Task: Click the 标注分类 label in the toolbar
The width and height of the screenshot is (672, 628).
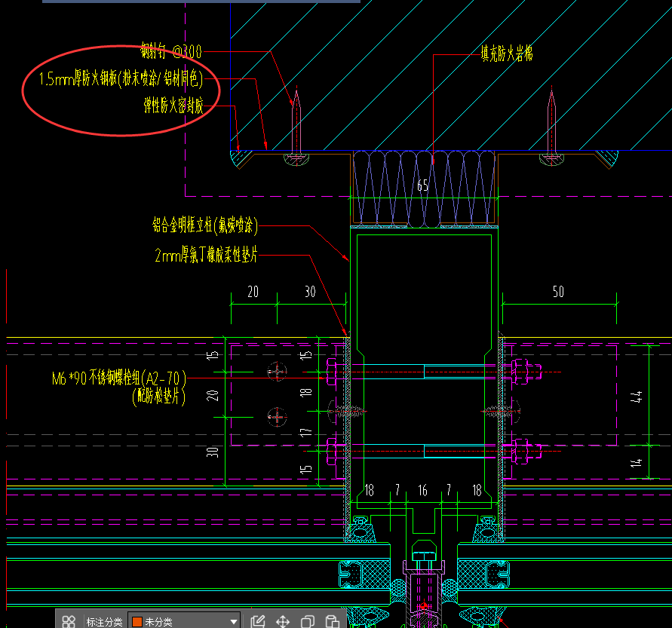Action: 104,622
